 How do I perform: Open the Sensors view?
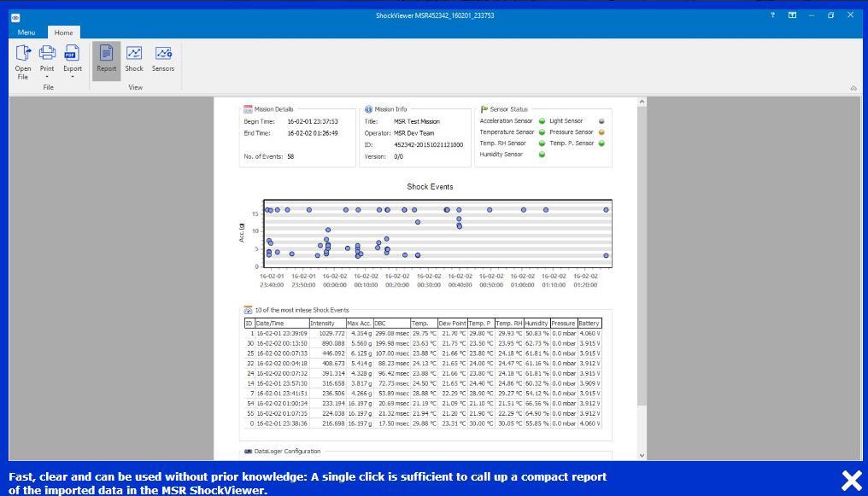point(162,59)
